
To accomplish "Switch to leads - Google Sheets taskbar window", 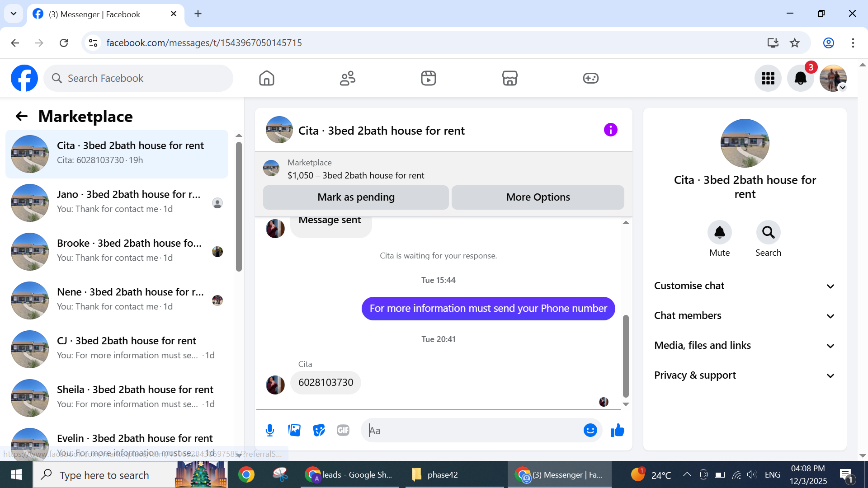I will [349, 475].
